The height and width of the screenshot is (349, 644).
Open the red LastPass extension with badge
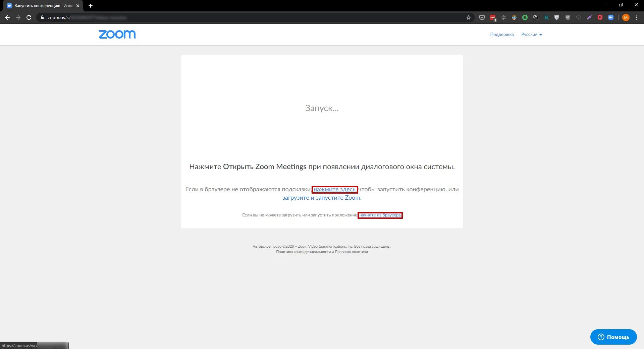click(x=493, y=18)
